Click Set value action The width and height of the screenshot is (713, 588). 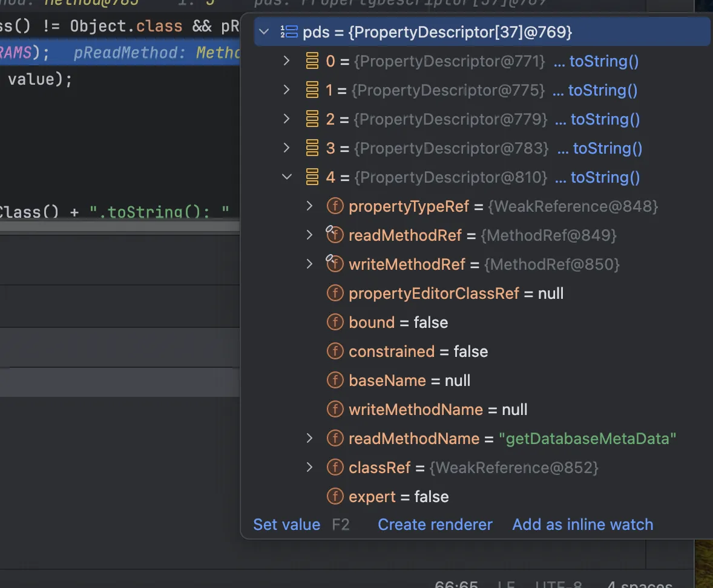286,524
